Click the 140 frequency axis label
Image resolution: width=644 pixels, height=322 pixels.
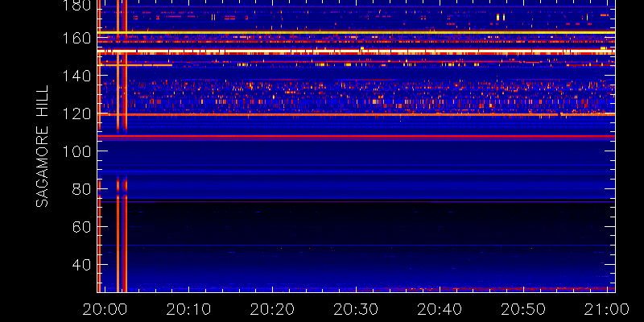[76, 76]
